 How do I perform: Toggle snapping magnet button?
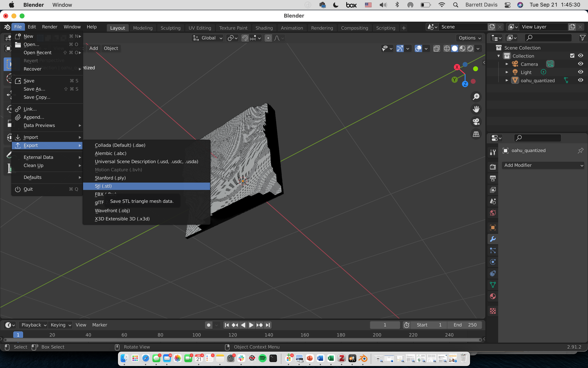(x=245, y=38)
